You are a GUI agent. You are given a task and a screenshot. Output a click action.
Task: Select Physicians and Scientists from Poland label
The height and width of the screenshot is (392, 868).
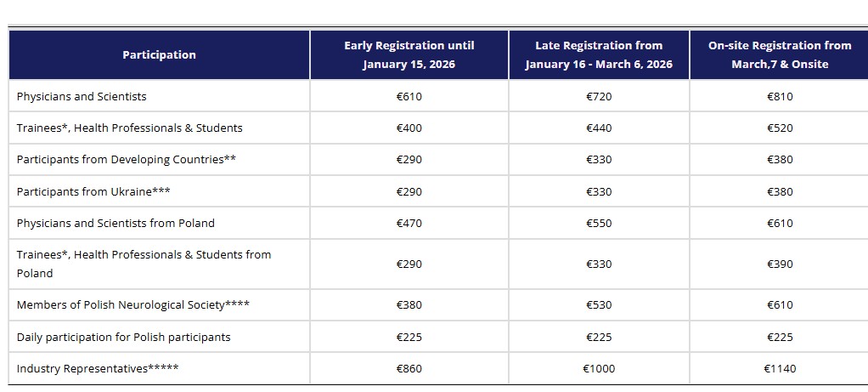coord(116,224)
